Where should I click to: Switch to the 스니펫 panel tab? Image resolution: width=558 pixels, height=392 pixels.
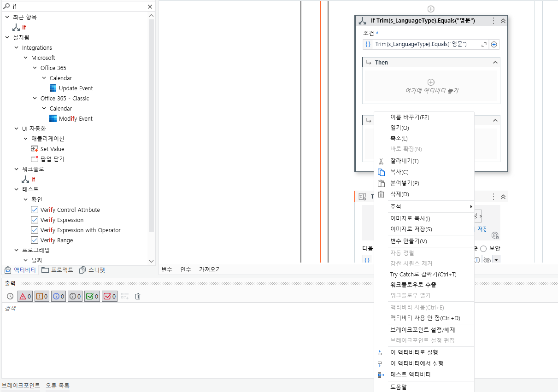click(92, 270)
